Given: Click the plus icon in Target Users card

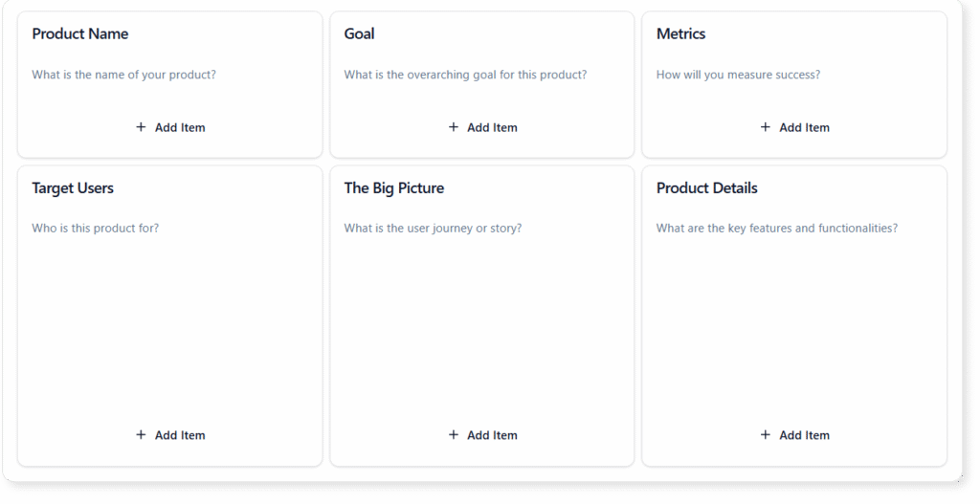Looking at the screenshot, I should click(141, 435).
